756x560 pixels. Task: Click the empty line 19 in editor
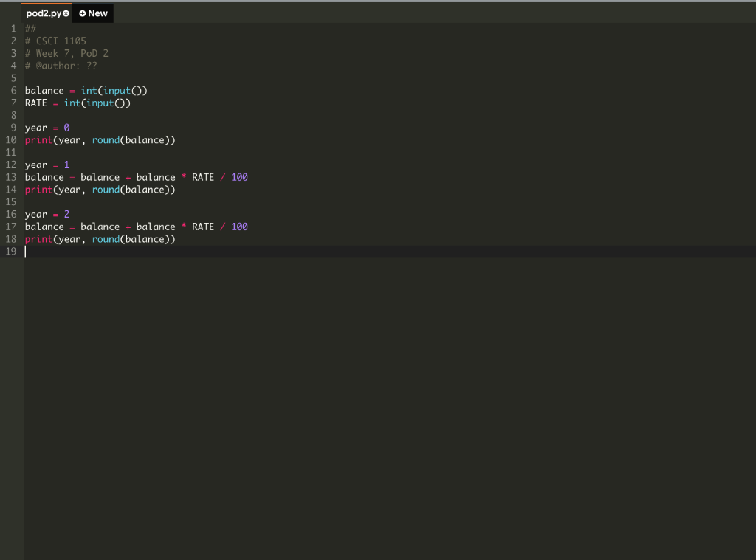click(x=390, y=251)
